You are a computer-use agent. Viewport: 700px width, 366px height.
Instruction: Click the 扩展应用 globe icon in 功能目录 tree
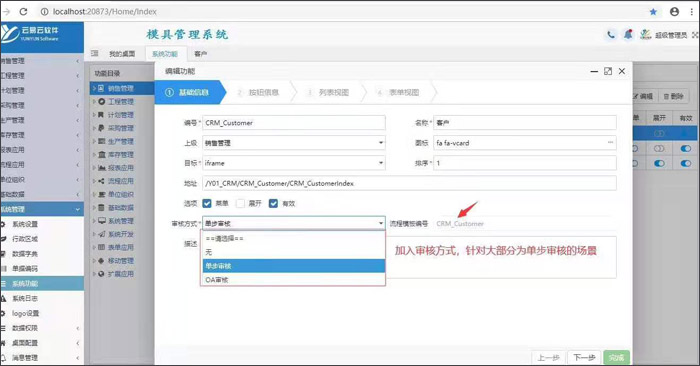click(101, 274)
